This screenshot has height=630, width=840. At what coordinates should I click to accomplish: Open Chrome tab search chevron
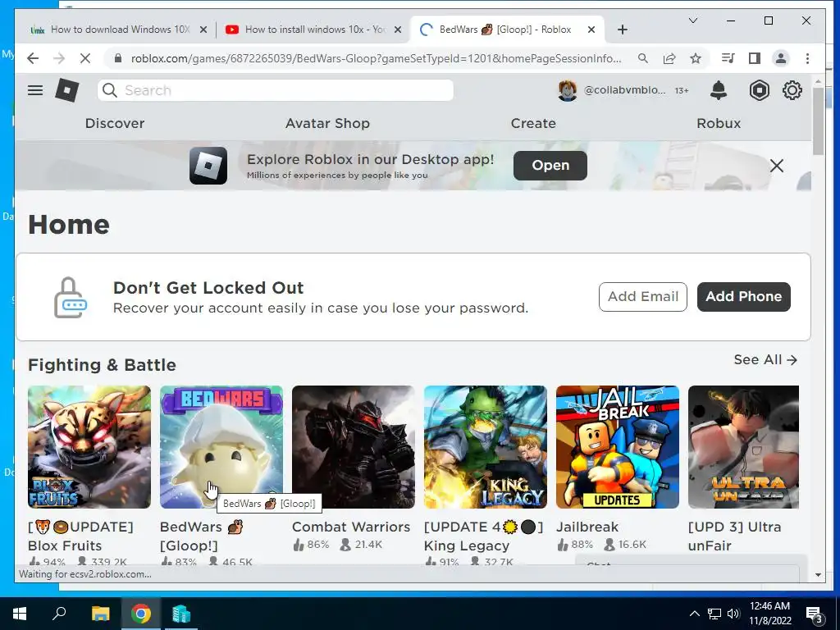tap(692, 21)
